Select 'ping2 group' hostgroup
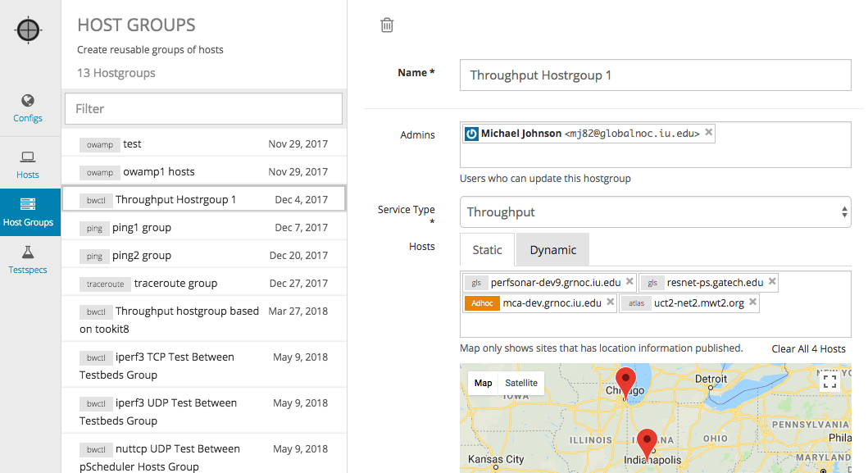The height and width of the screenshot is (473, 868). tap(204, 255)
